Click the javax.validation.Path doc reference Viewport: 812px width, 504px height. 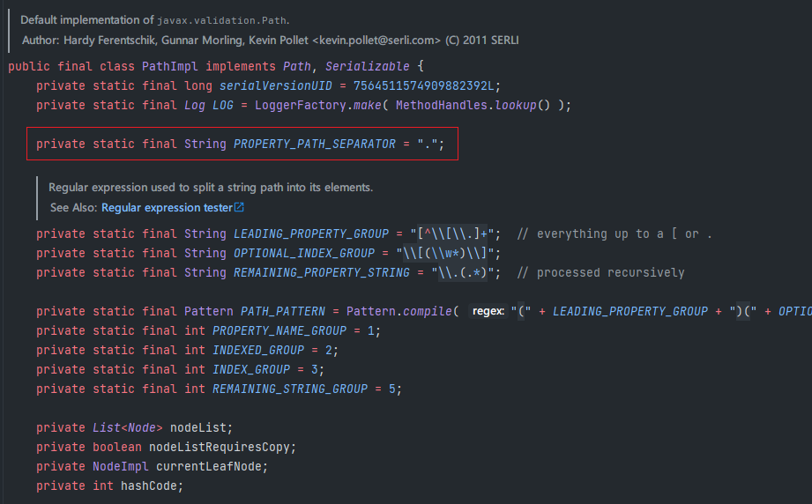221,20
